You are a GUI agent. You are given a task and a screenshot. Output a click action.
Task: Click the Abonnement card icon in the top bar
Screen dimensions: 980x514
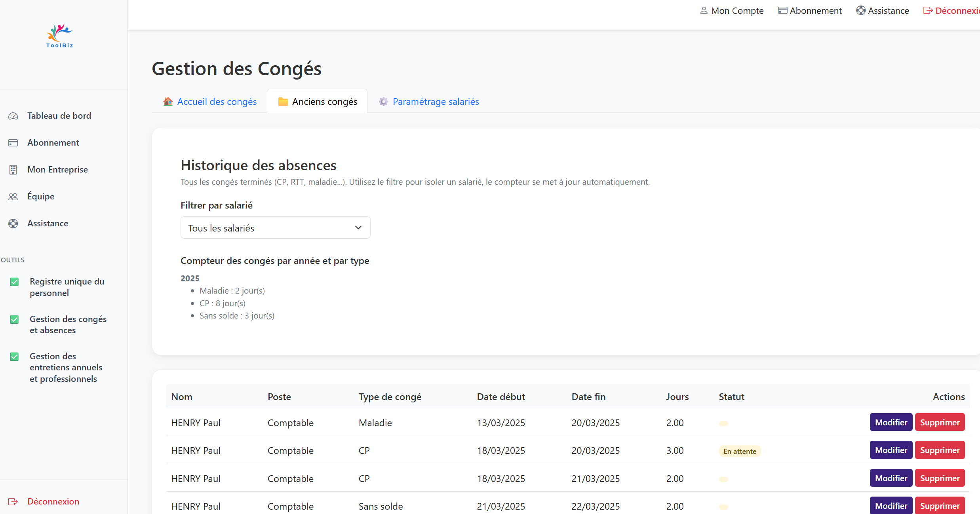pos(782,10)
